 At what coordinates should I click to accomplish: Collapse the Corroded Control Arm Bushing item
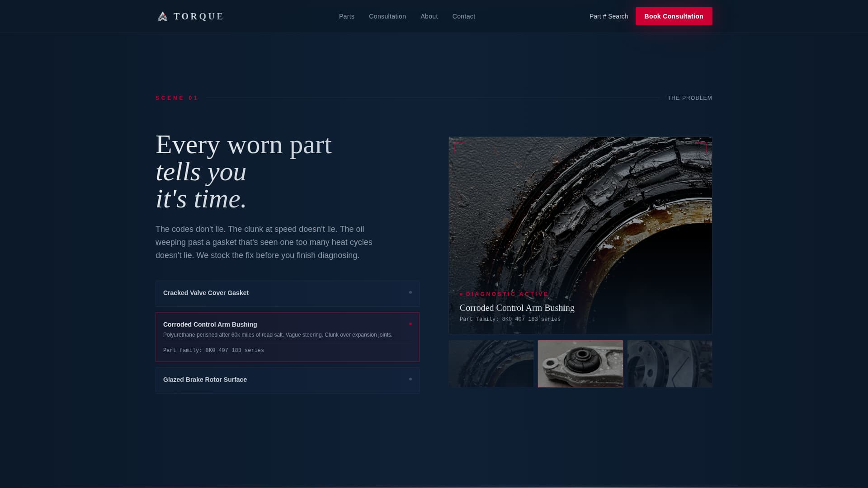(x=271, y=325)
